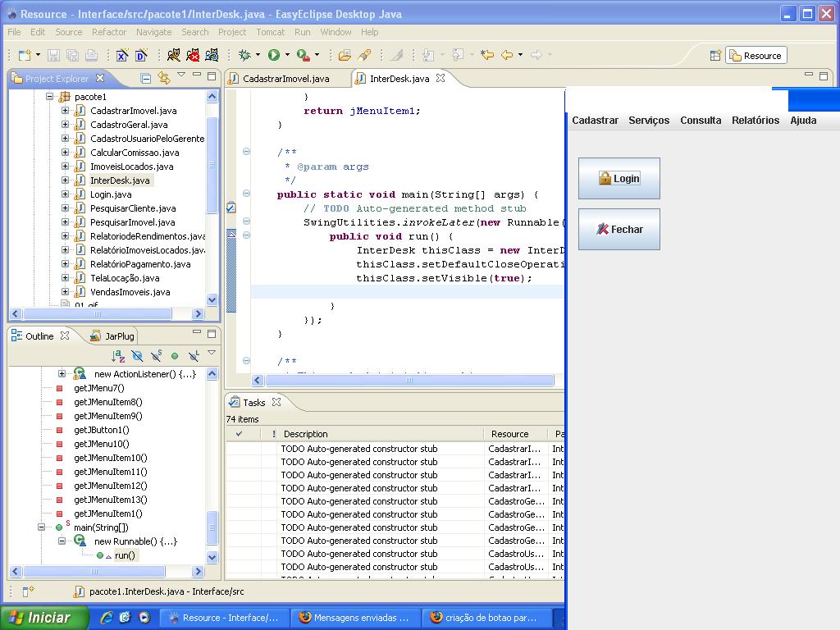Open the Navigate menu
840x630 pixels.
click(x=153, y=32)
